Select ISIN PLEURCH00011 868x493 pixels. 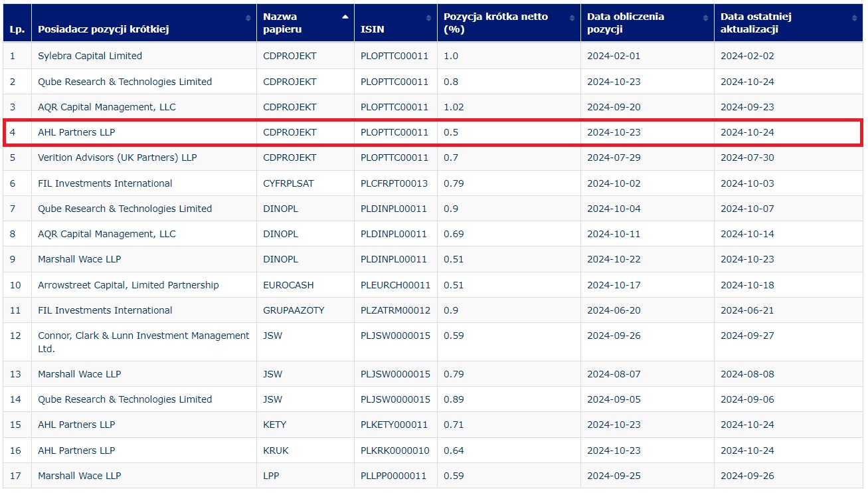[x=396, y=285]
